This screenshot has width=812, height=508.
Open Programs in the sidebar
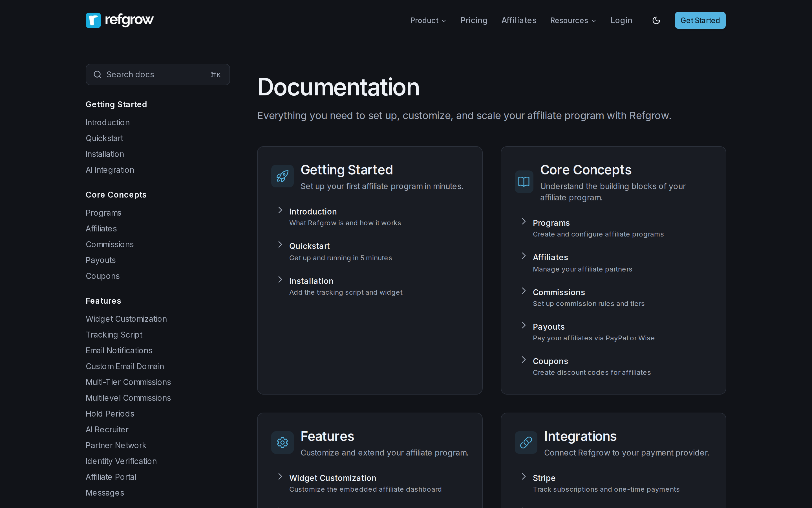(103, 213)
